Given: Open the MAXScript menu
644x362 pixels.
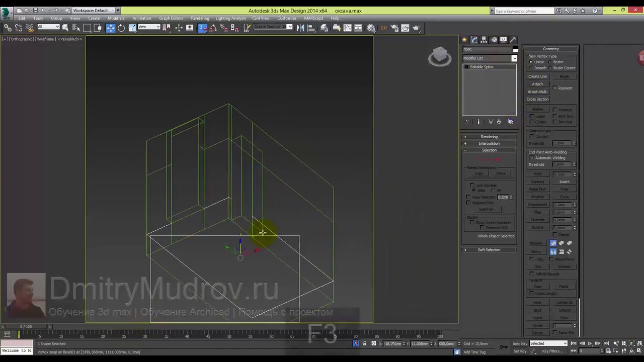Looking at the screenshot, I should pos(313,18).
